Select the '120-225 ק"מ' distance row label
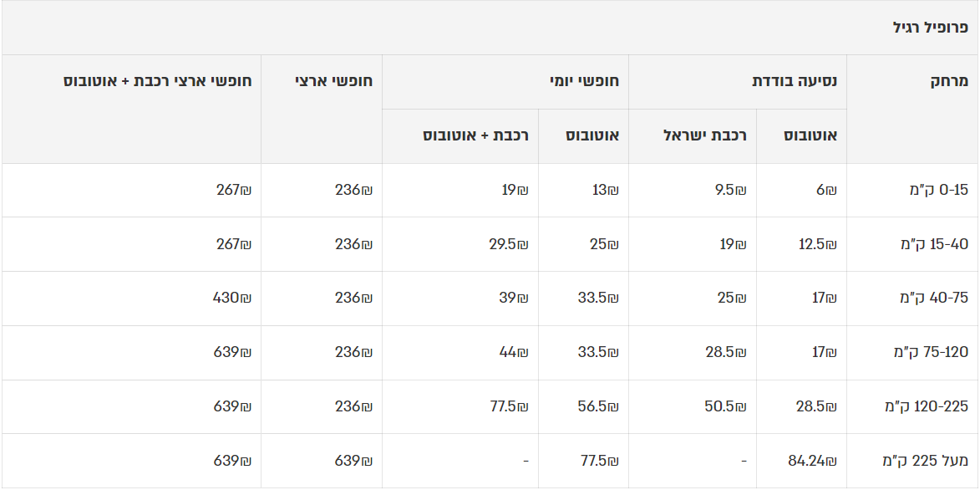 click(927, 407)
